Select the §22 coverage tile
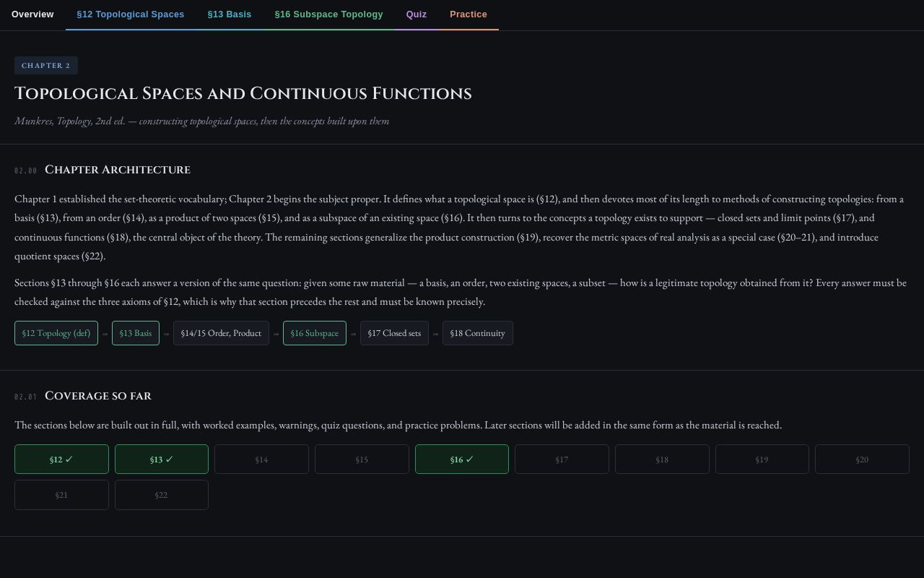The width and height of the screenshot is (924, 578). coord(162,495)
